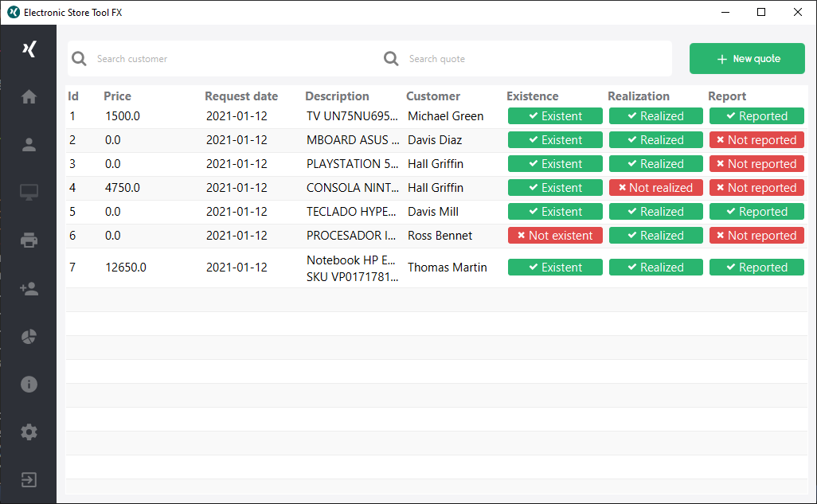This screenshot has height=504, width=817.
Task: Toggle Realized for Davis Mill's quote
Action: (x=656, y=212)
